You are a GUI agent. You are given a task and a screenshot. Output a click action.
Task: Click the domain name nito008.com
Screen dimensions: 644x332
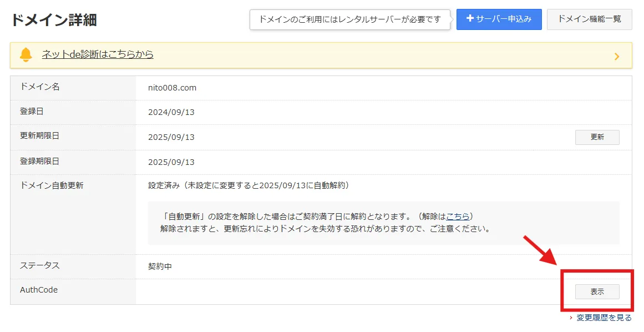[x=172, y=88]
